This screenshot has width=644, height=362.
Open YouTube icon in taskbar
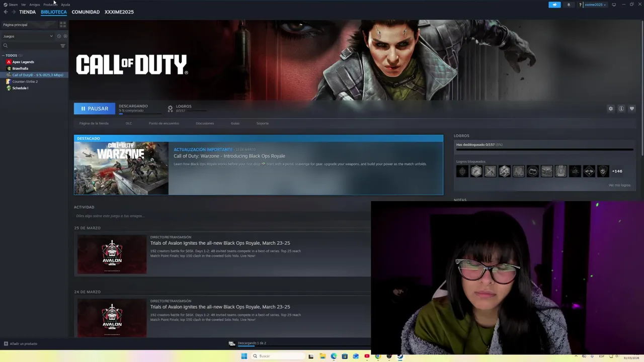367,356
